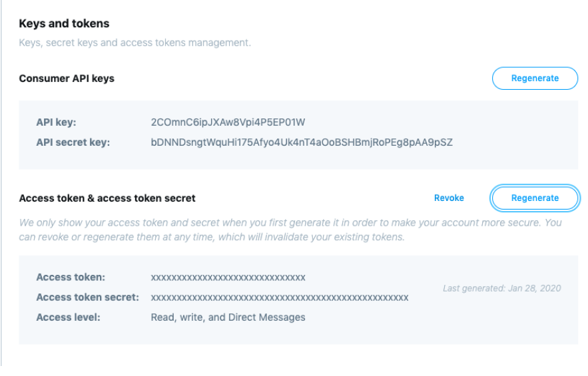Click the API key value 2COmnC6ip…
Image resolution: width=588 pixels, height=376 pixels.
click(228, 122)
